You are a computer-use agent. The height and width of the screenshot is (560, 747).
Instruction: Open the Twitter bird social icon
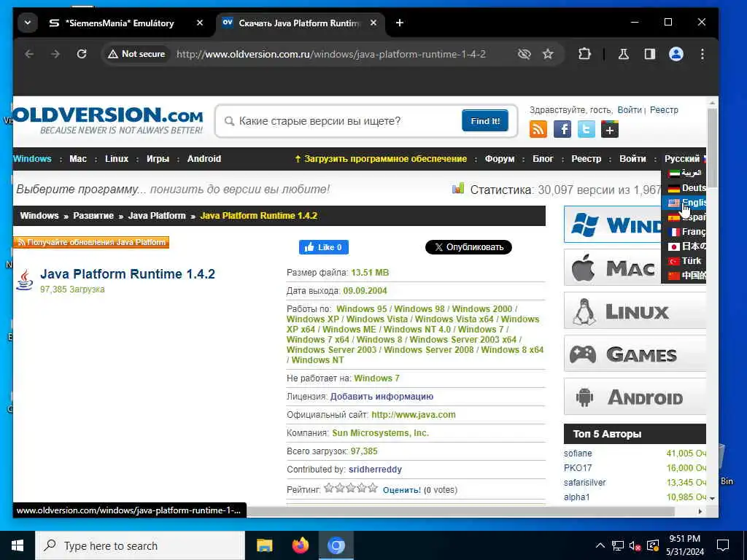[586, 129]
